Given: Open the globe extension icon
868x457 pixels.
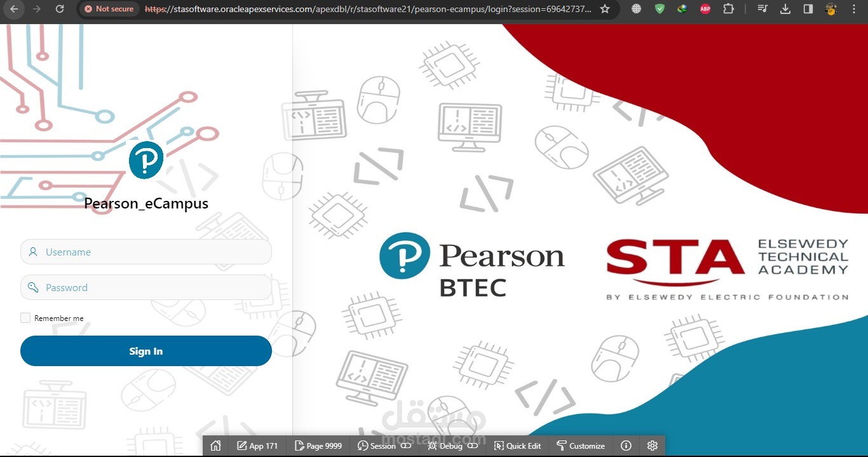Looking at the screenshot, I should pyautogui.click(x=637, y=9).
